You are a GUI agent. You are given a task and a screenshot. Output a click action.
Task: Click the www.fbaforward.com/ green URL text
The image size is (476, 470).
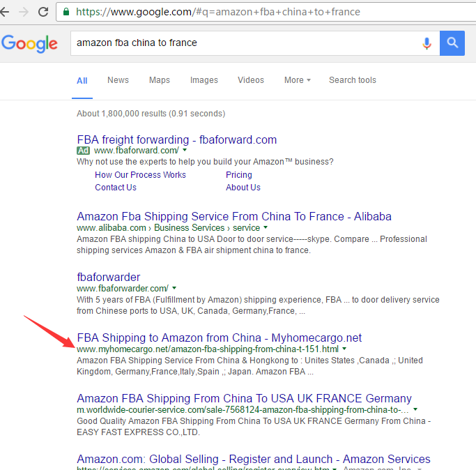137,151
